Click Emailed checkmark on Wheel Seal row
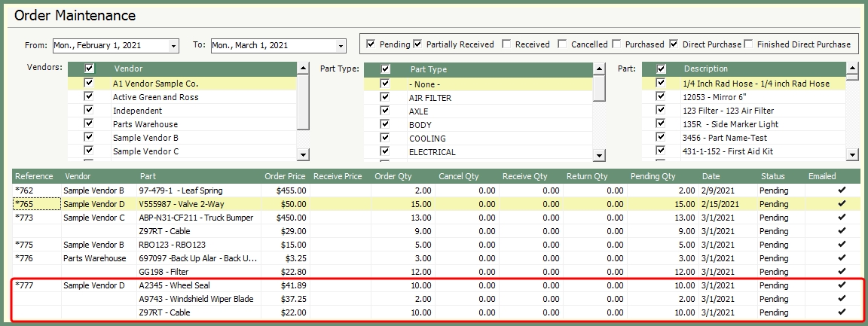This screenshot has height=326, width=868. [x=842, y=285]
